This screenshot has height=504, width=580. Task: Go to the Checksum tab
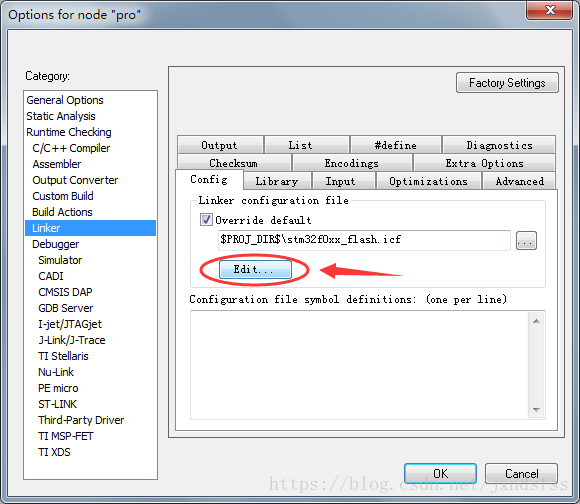pos(234,163)
